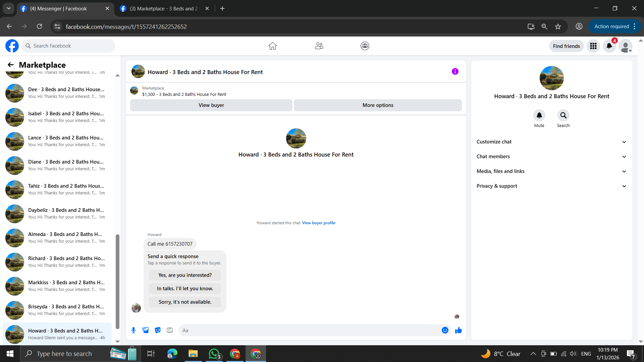Click the purple conversation info icon

tap(455, 71)
